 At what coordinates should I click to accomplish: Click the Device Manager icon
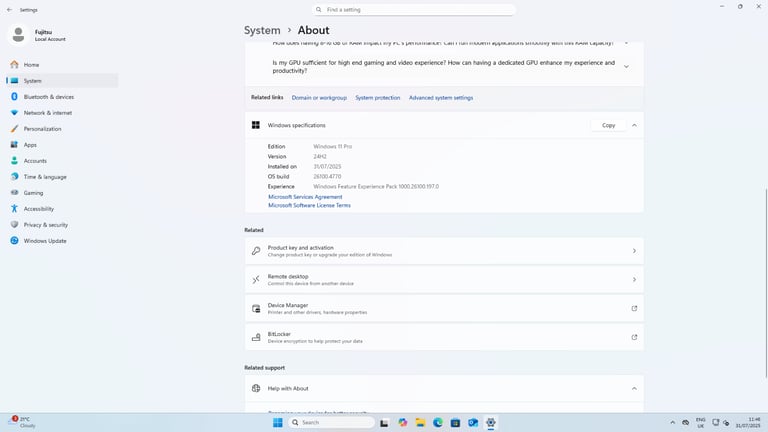(x=256, y=309)
